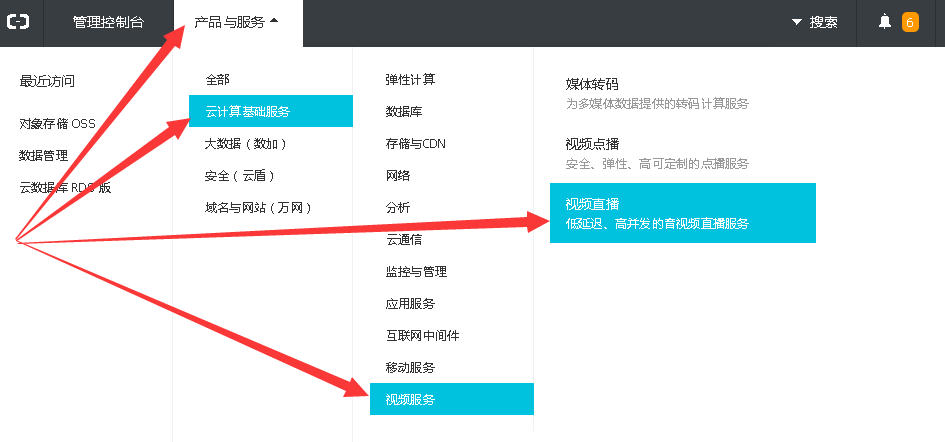Open 监控与管理 subcategory

(x=416, y=271)
